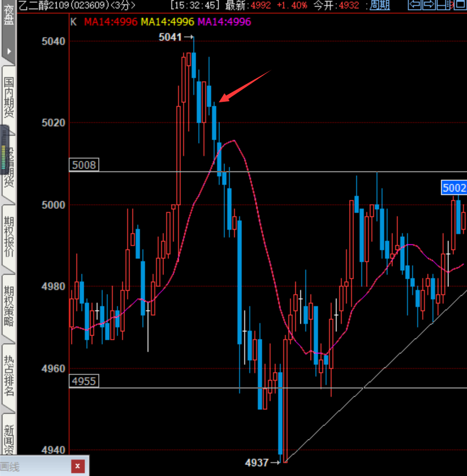The height and width of the screenshot is (476, 467).
Task: Close the 画线 drawing toolbar
Action: [x=77, y=466]
